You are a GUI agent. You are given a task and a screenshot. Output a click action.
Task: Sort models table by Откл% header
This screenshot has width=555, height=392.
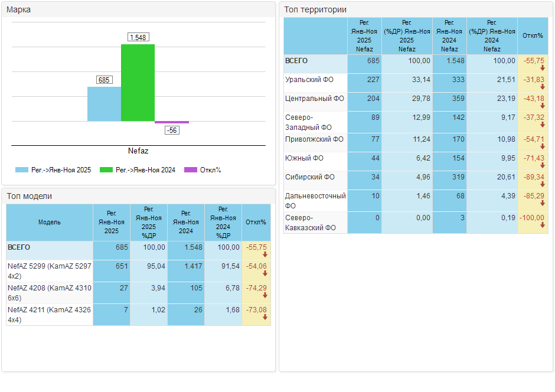(x=256, y=222)
